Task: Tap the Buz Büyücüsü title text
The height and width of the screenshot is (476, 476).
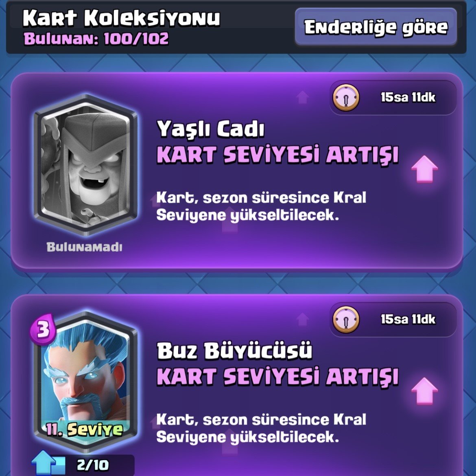Action: click(x=234, y=351)
